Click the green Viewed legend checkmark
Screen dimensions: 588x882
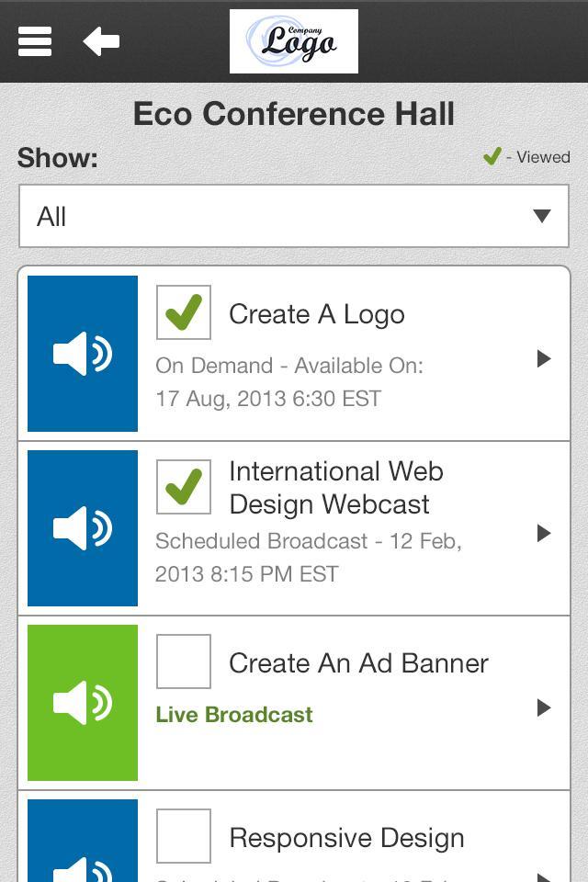click(492, 157)
